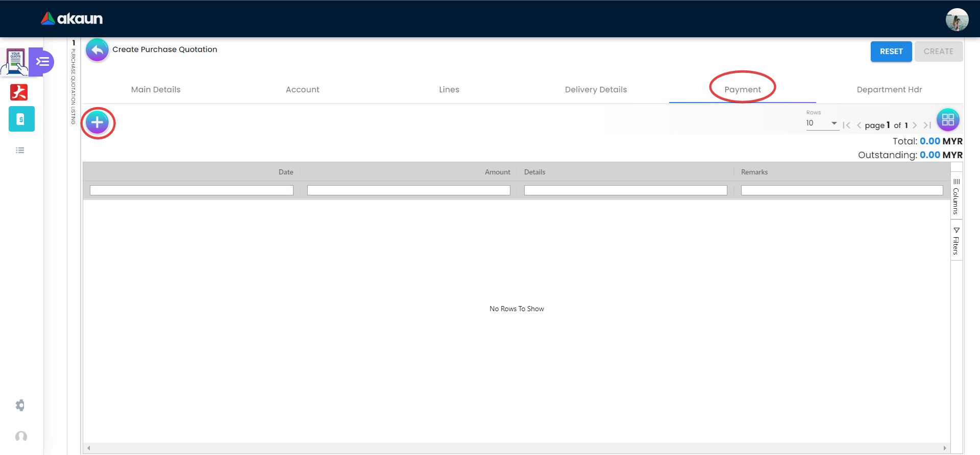Open the user profile avatar
Viewport: 980px width, 455px height.
[957, 20]
